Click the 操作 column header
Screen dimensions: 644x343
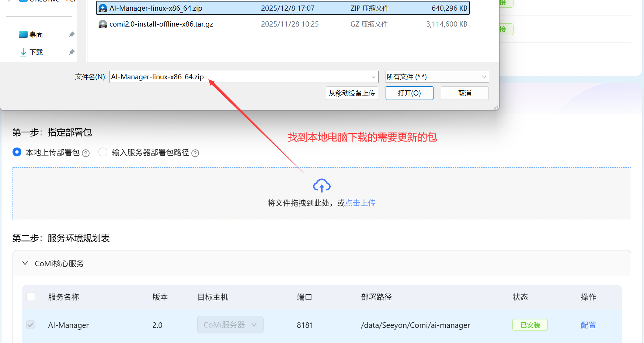[x=588, y=297]
